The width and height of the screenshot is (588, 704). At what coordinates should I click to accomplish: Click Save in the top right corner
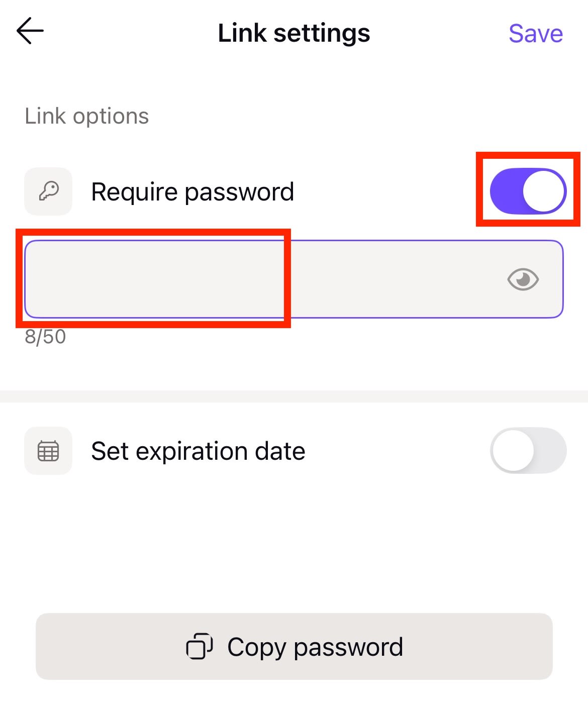pos(536,33)
